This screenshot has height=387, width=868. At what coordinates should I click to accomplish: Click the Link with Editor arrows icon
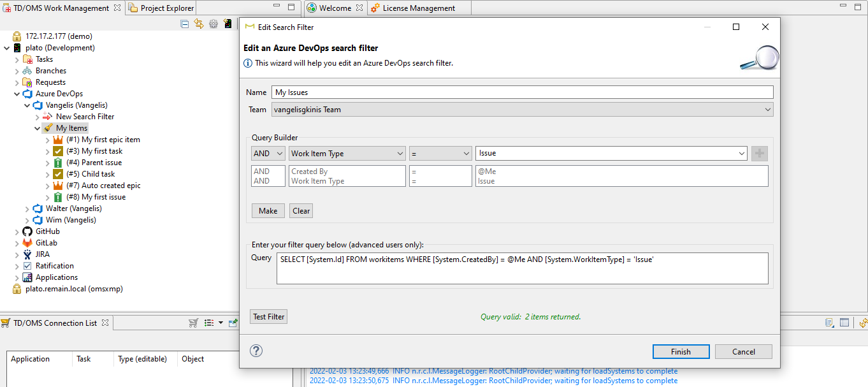(199, 24)
